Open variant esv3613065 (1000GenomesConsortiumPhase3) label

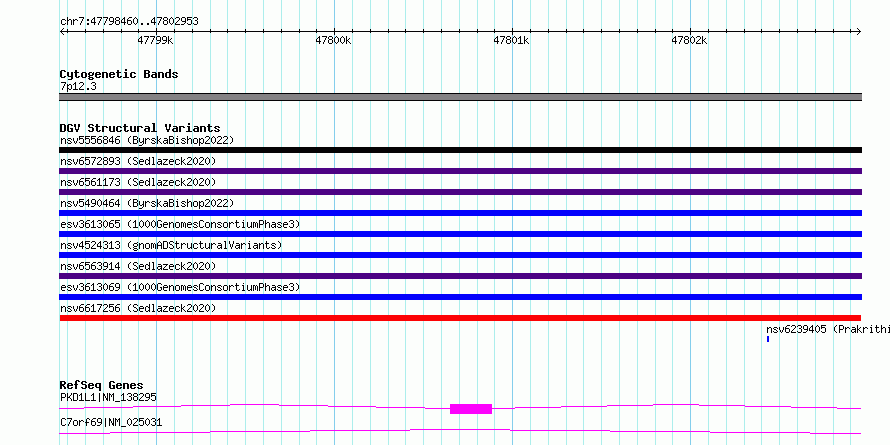(180, 224)
